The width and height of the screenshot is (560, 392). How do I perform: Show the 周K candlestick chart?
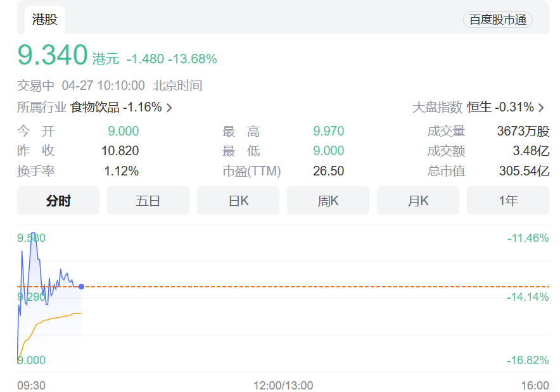(x=328, y=201)
